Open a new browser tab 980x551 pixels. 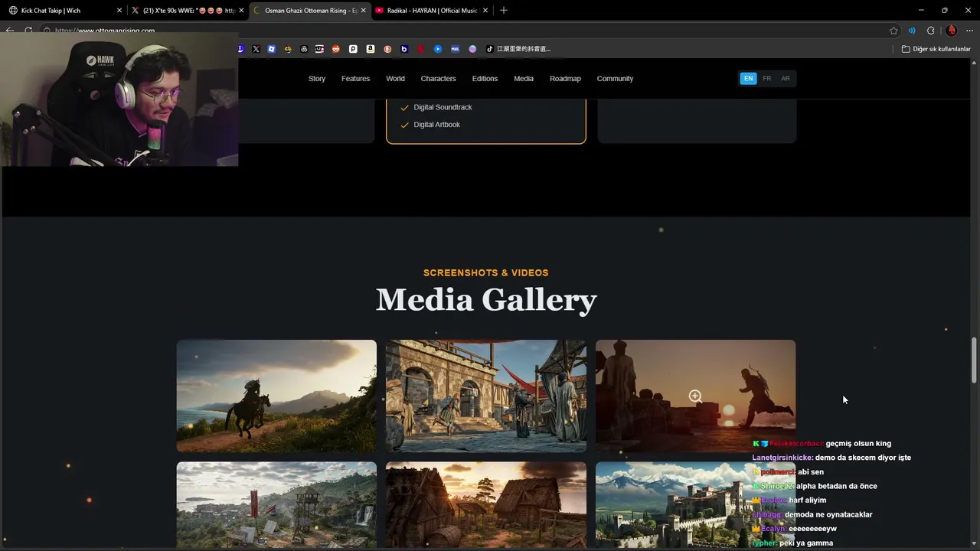pyautogui.click(x=503, y=10)
